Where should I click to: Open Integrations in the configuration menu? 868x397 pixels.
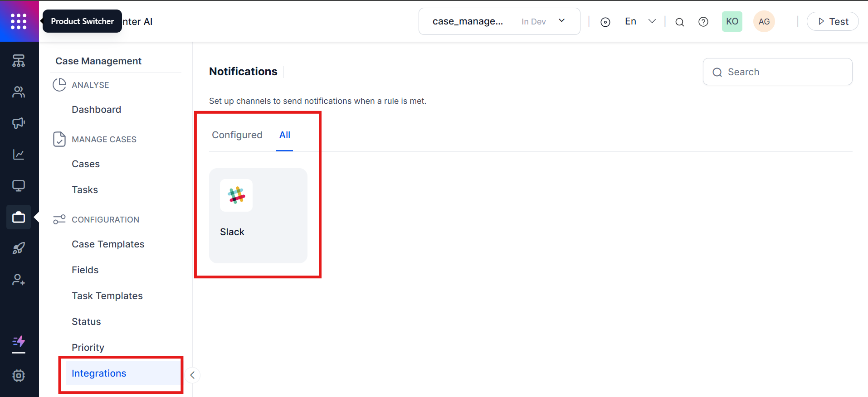coord(99,373)
